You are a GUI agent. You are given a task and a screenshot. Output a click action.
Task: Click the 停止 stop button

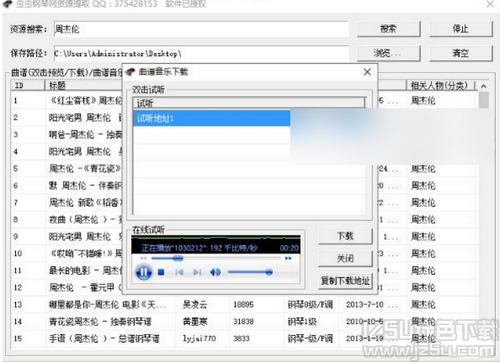pyautogui.click(x=460, y=29)
